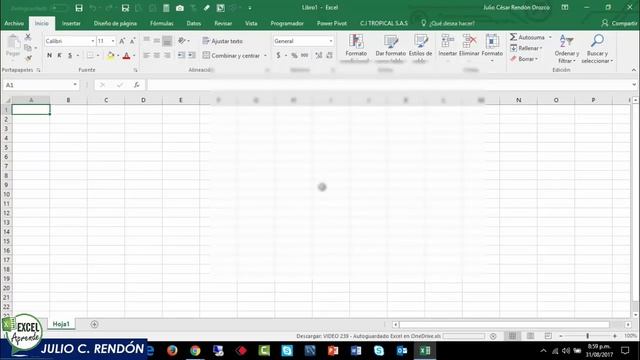
Task: Open Firefox from the taskbar
Action: 172,350
